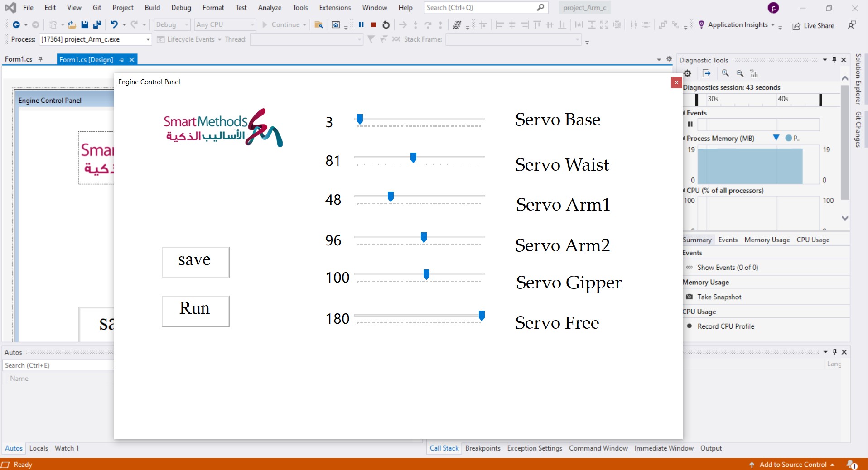
Task: Toggle the Process Memory blue triangle marker
Action: point(776,138)
